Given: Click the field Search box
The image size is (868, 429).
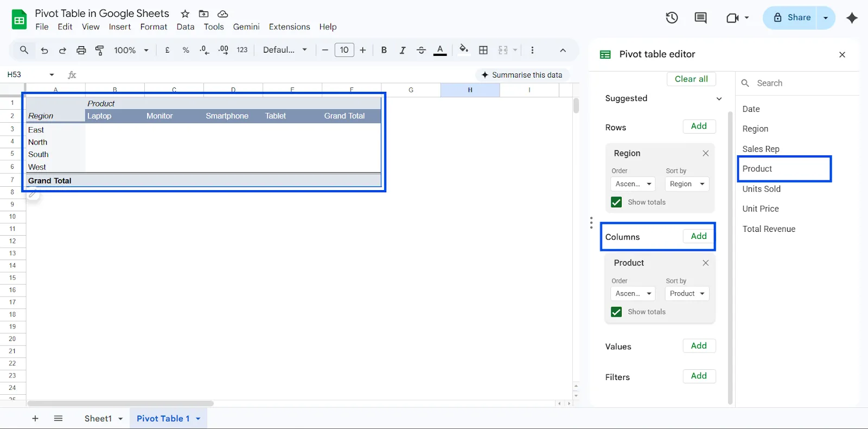Looking at the screenshot, I should tap(797, 83).
